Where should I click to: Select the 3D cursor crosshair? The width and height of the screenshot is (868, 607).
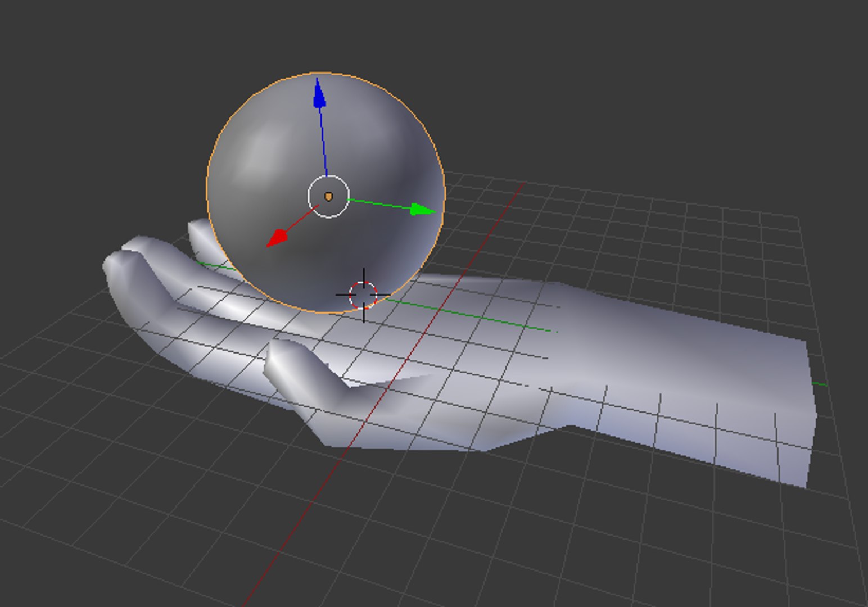click(x=364, y=295)
